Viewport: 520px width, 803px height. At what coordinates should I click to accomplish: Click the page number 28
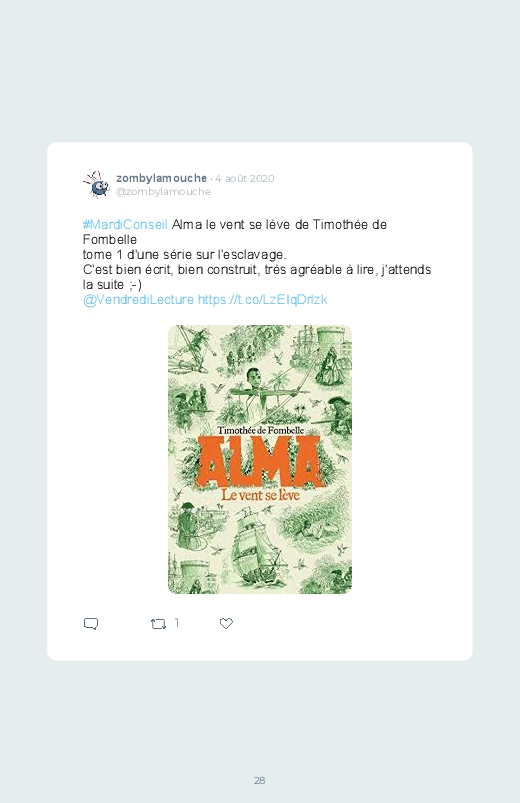tap(260, 780)
